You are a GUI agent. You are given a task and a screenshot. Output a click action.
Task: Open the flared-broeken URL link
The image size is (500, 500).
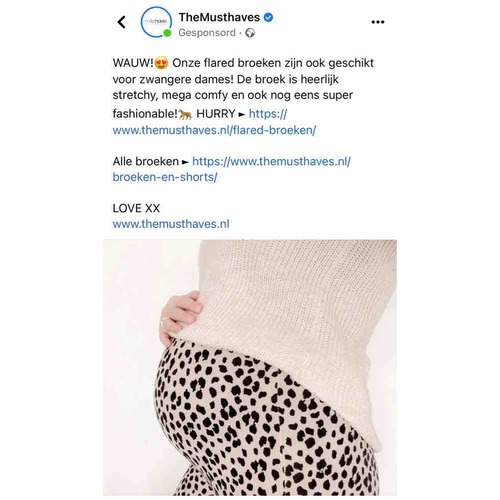(x=214, y=130)
